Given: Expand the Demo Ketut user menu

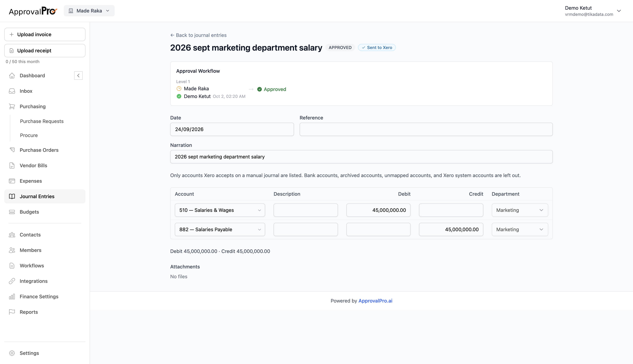Looking at the screenshot, I should [593, 11].
